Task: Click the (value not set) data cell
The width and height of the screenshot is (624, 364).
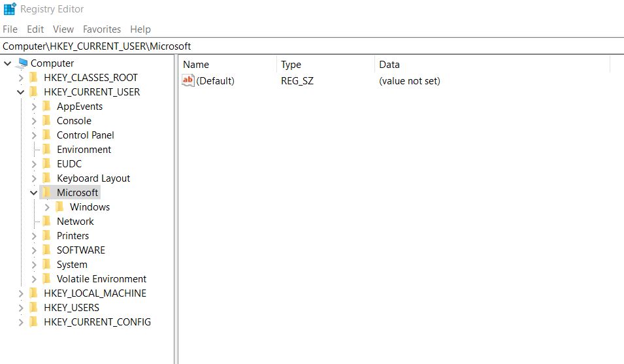Action: pos(410,81)
